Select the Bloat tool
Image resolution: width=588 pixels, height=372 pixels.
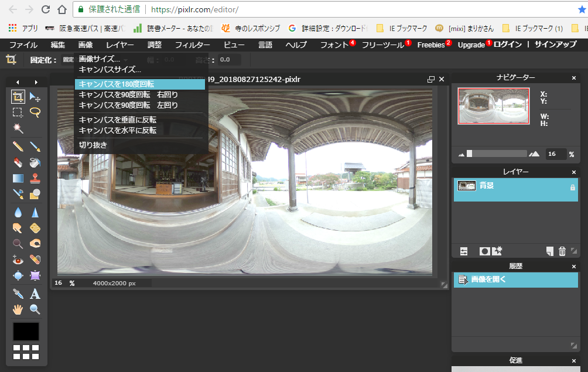(x=18, y=275)
